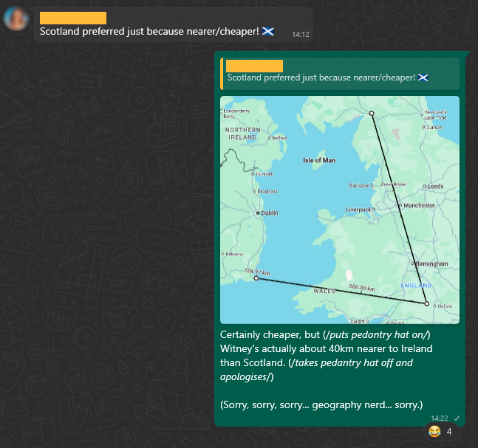
Task: Click the Isle of Man label on the map
Action: [x=319, y=160]
